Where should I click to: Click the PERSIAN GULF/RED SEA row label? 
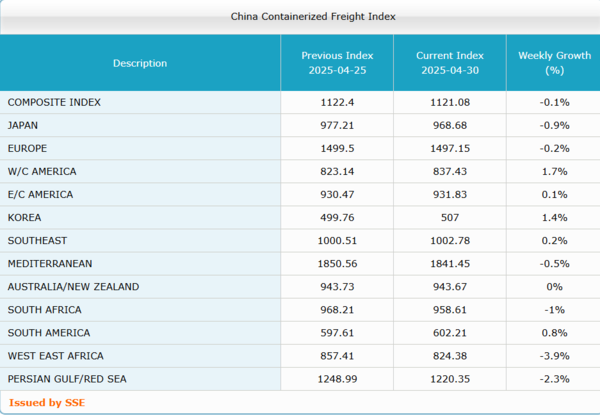coord(66,379)
